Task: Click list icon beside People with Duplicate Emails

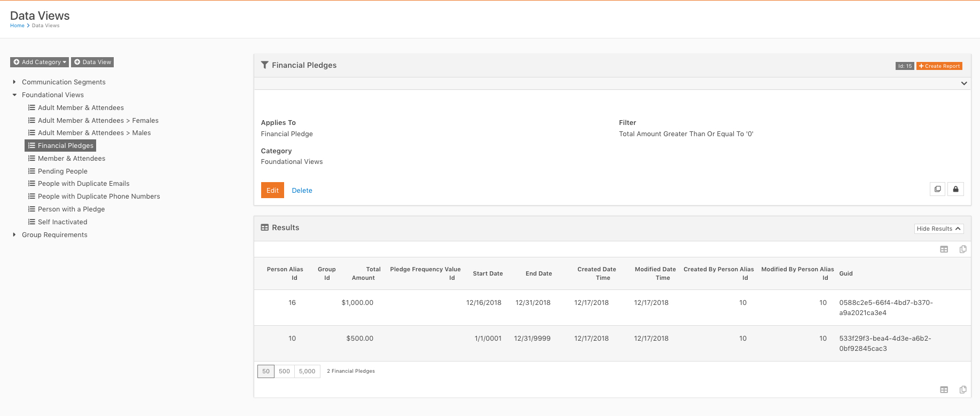Action: (x=32, y=183)
